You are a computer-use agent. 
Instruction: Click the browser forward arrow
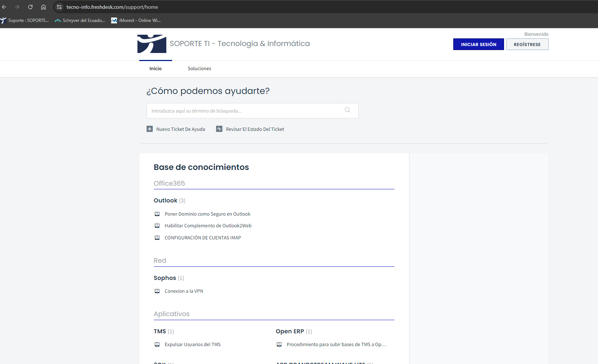click(x=17, y=7)
